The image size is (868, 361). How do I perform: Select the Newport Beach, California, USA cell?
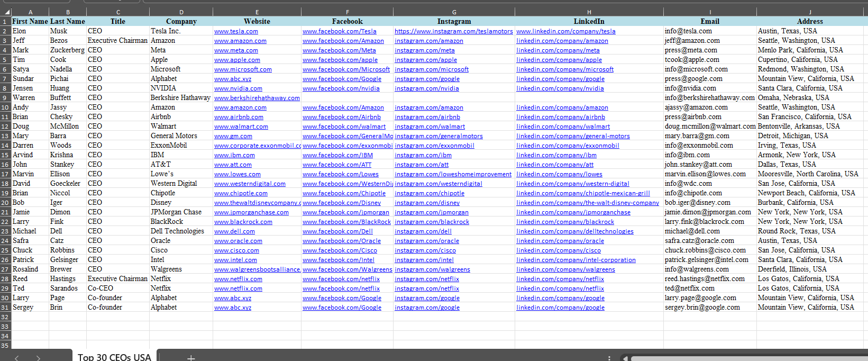click(810, 193)
